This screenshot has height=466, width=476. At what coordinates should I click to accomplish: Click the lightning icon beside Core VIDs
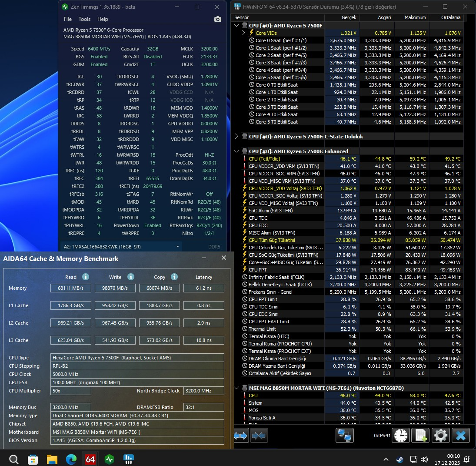[251, 33]
